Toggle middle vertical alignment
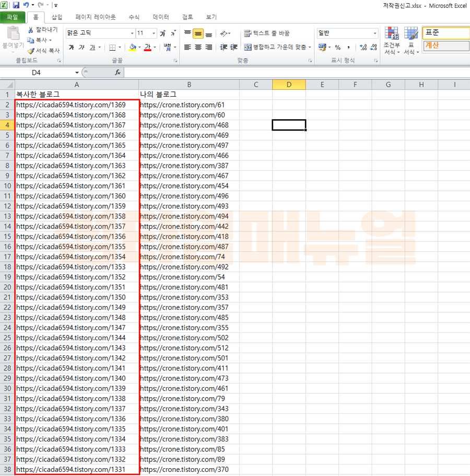The width and height of the screenshot is (470, 476). (198, 33)
